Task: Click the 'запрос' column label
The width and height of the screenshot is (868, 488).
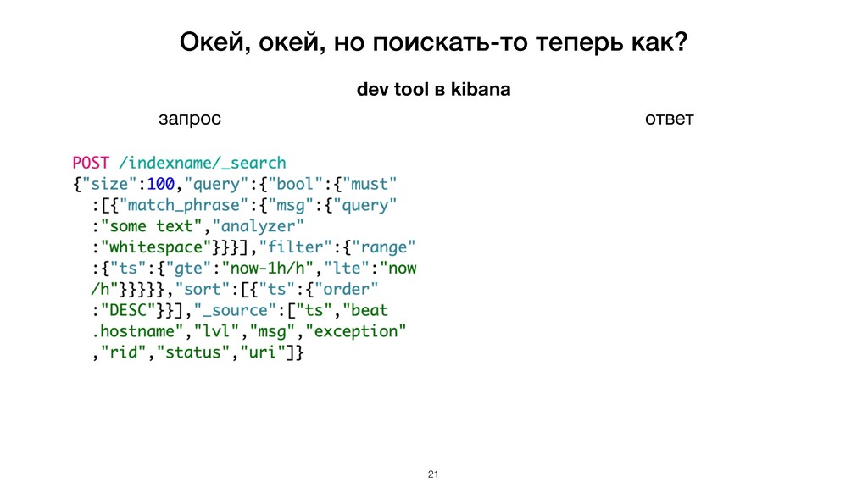Action: point(190,119)
